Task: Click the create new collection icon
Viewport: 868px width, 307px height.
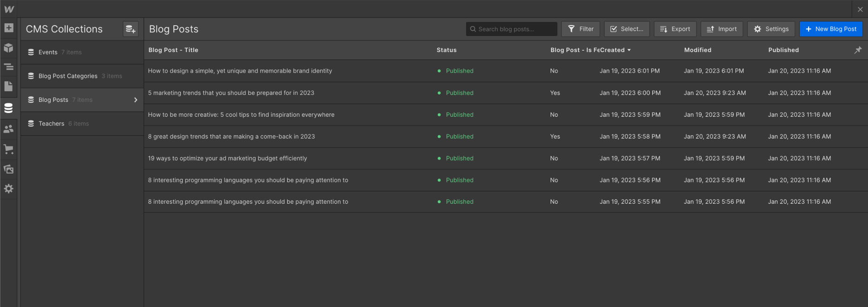Action: pos(131,29)
